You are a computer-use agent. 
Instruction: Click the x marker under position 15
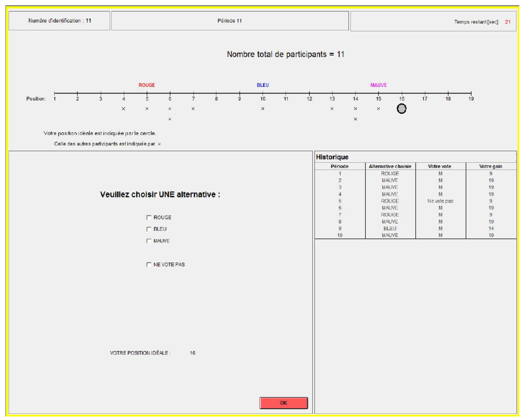(379, 109)
